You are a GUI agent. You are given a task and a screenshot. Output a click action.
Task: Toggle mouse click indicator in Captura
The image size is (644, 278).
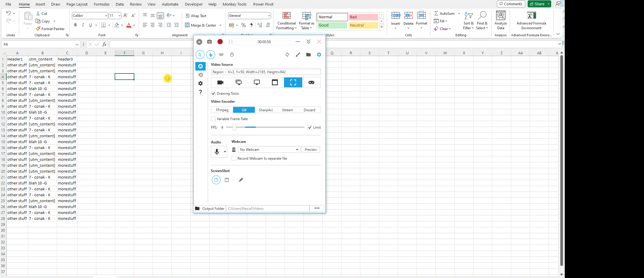tap(211, 55)
